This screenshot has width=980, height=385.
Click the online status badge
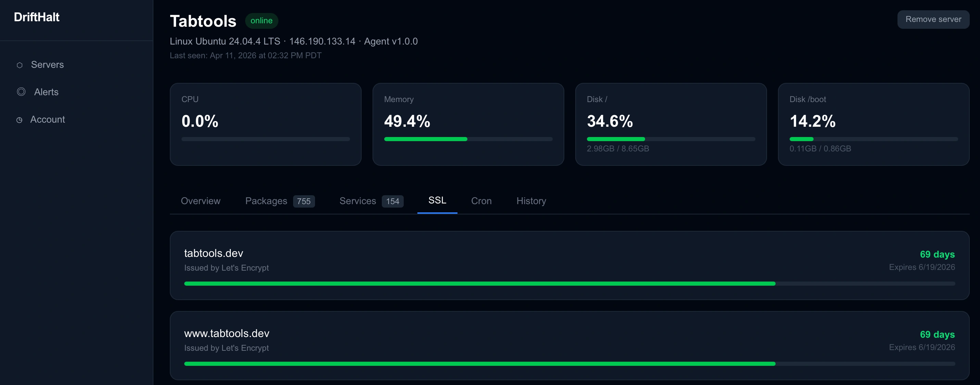pyautogui.click(x=261, y=21)
